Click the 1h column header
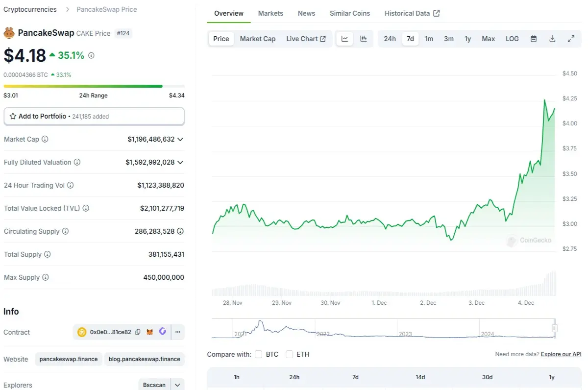588x390 pixels. click(237, 377)
